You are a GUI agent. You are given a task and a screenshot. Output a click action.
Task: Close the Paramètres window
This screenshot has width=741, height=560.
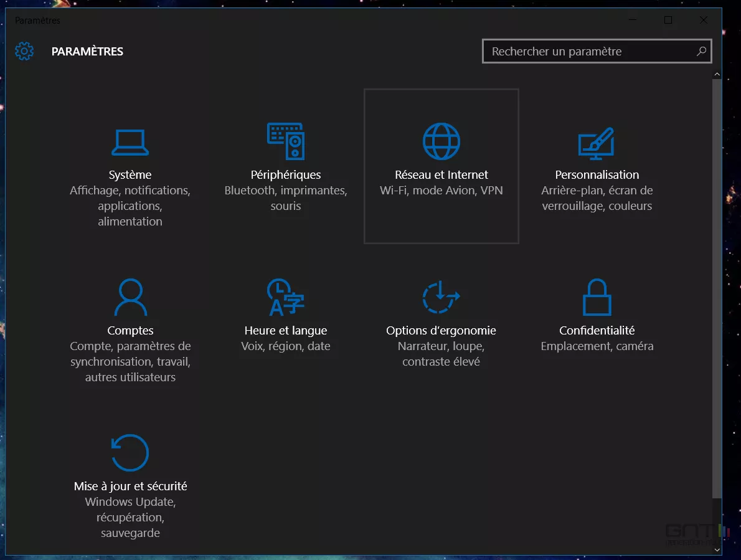click(704, 20)
